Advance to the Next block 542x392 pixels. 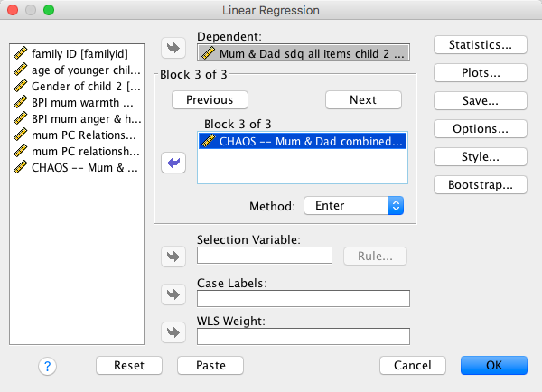coord(363,99)
